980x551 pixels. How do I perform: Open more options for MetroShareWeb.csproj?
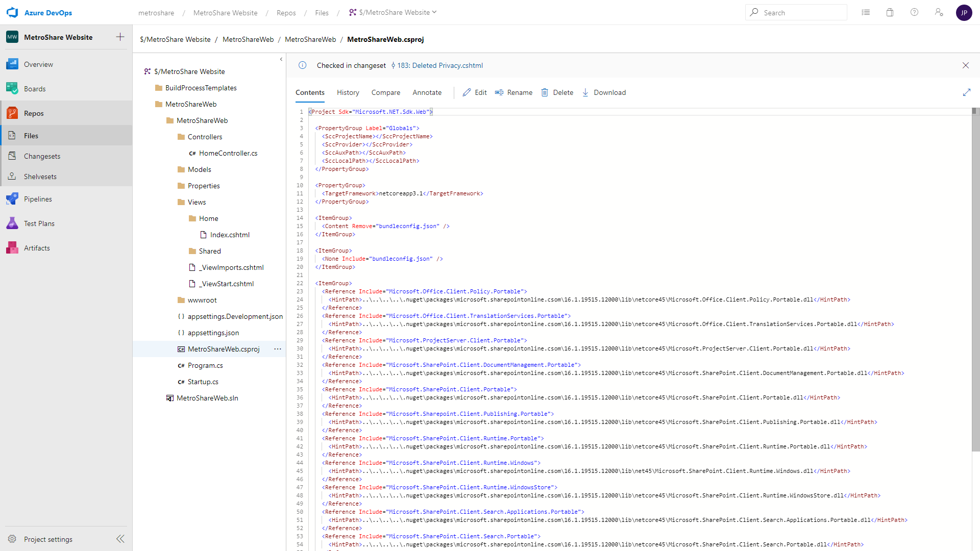pos(278,349)
